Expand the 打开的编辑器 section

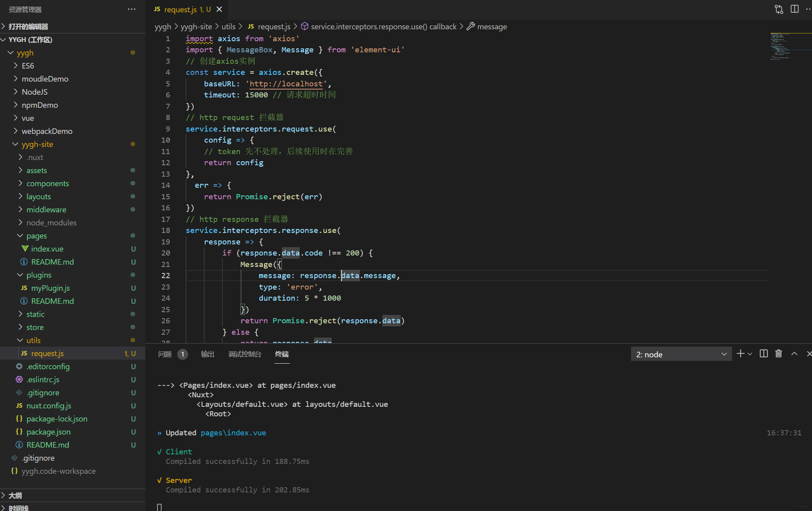point(72,27)
